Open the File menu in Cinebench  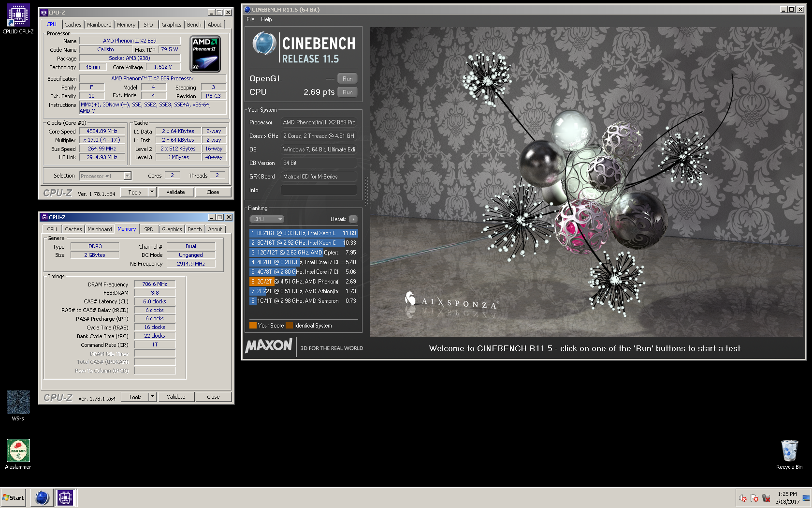click(250, 19)
